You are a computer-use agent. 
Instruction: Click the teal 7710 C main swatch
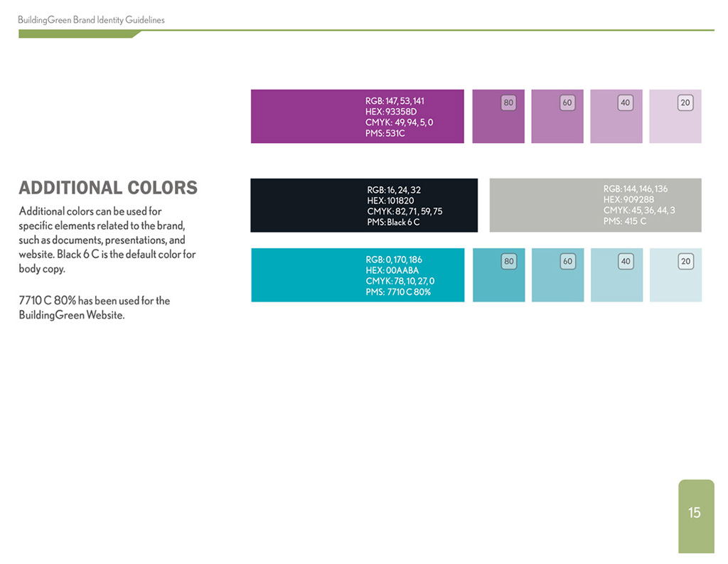(x=358, y=275)
